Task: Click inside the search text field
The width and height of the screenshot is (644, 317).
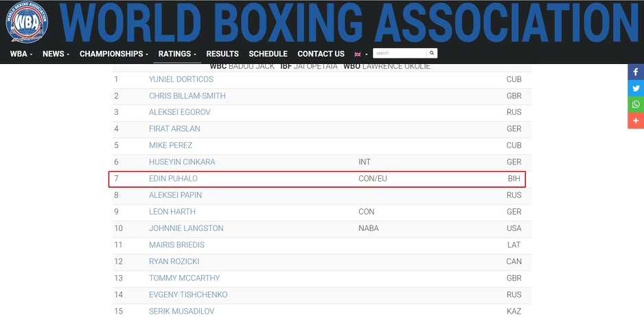Action: click(x=400, y=53)
